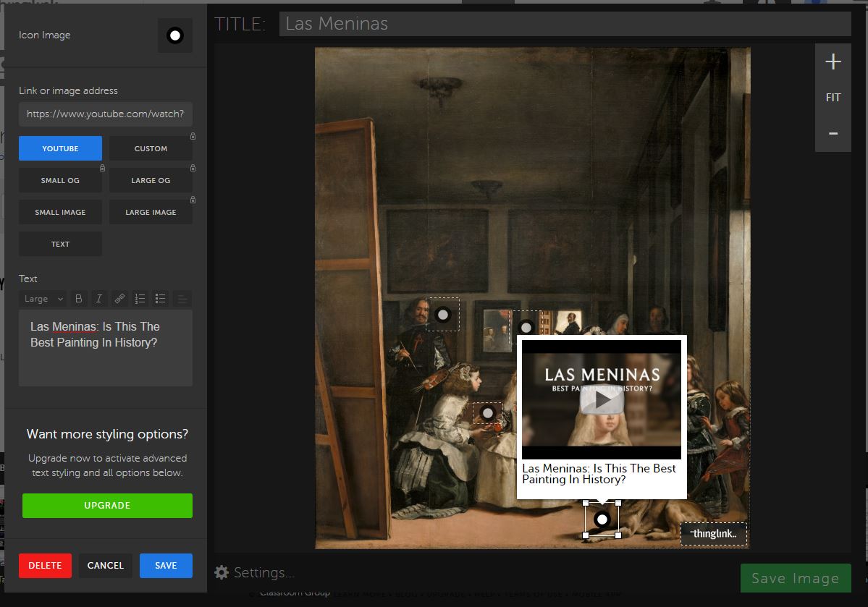Click the 'Want more styling options?' heading
Viewport: 868px width, 607px height.
(x=107, y=434)
